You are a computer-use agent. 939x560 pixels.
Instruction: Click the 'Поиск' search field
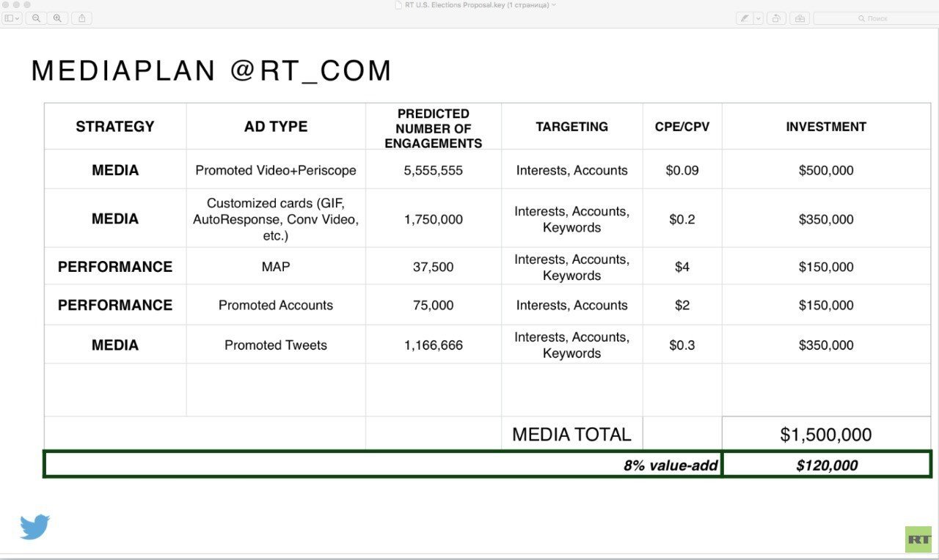coord(873,18)
